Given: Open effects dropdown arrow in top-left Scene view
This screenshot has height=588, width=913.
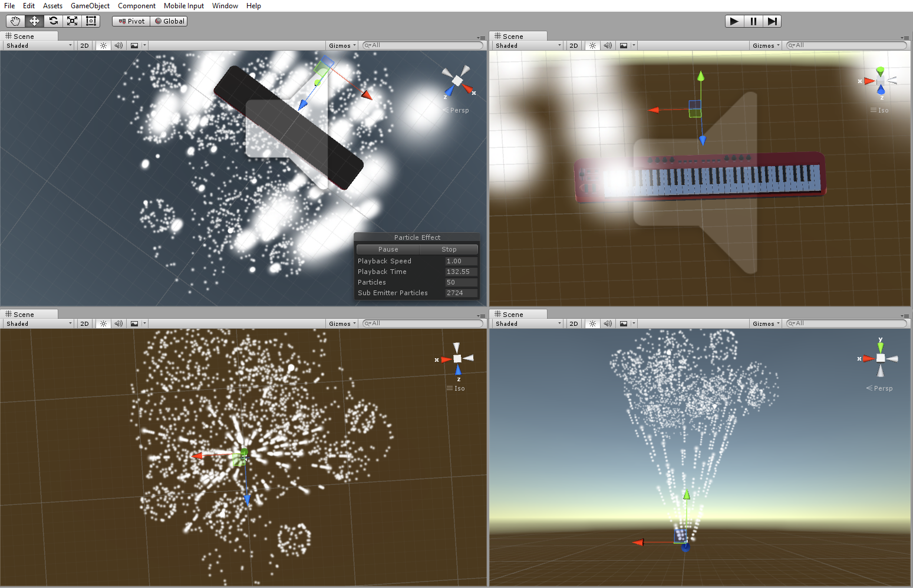Looking at the screenshot, I should point(145,45).
